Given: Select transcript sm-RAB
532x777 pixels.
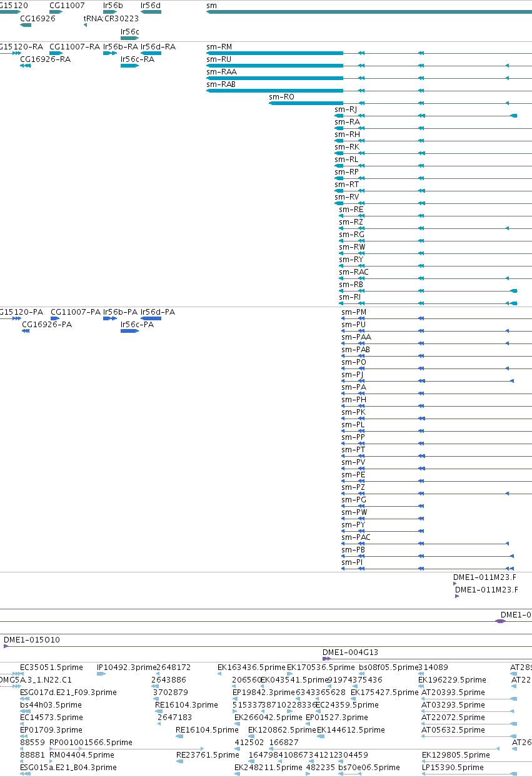Looking at the screenshot, I should tap(369, 91).
